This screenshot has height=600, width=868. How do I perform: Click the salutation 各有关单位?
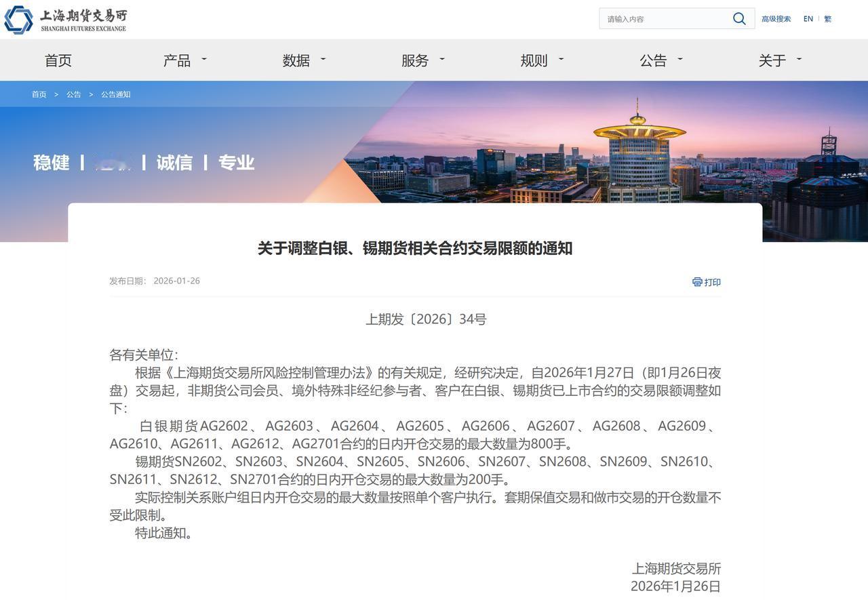coord(144,355)
